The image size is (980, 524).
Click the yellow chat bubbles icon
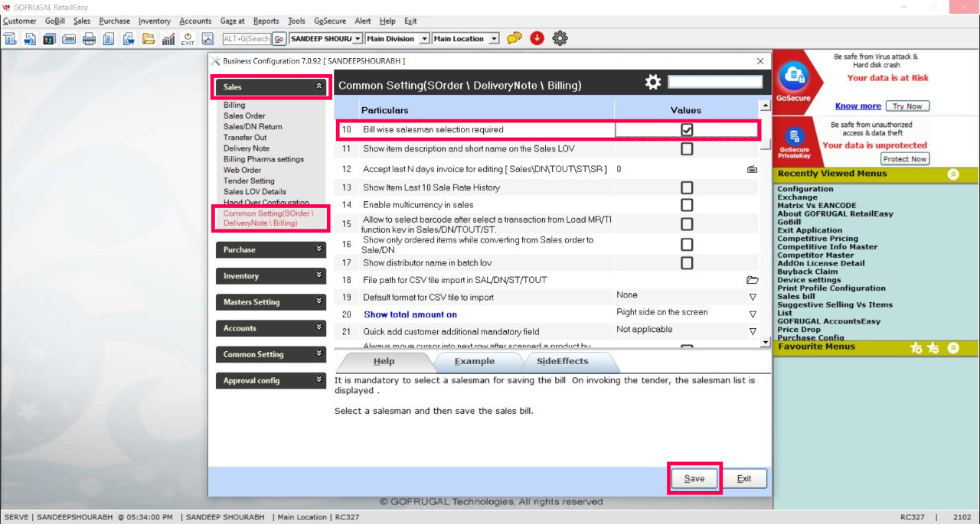tap(514, 38)
